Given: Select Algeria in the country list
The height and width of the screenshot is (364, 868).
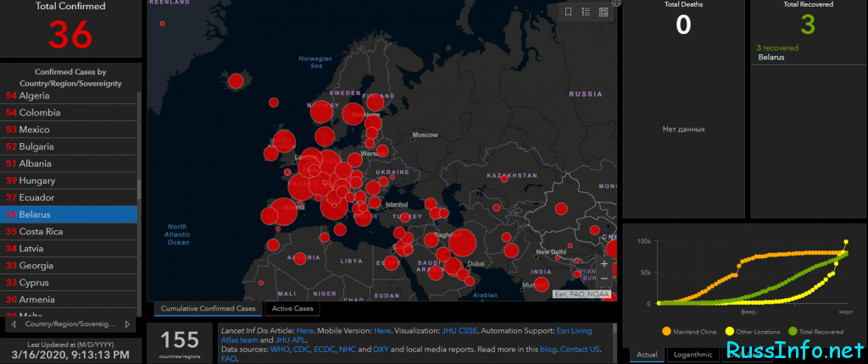Looking at the screenshot, I should coord(69,96).
